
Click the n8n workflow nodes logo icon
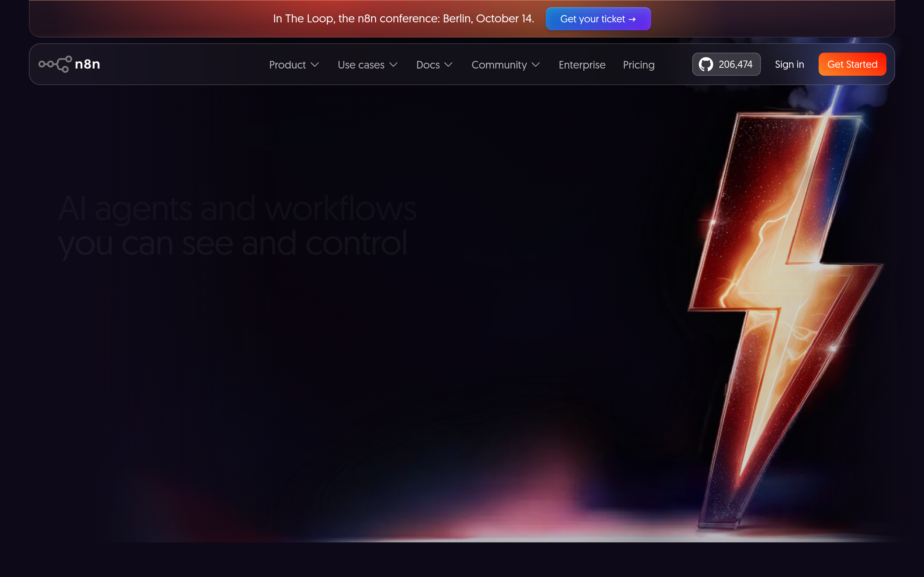pos(55,64)
